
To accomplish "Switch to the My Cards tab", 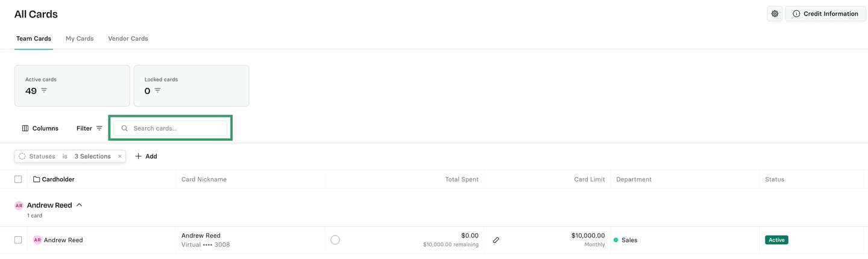I will click(x=80, y=39).
